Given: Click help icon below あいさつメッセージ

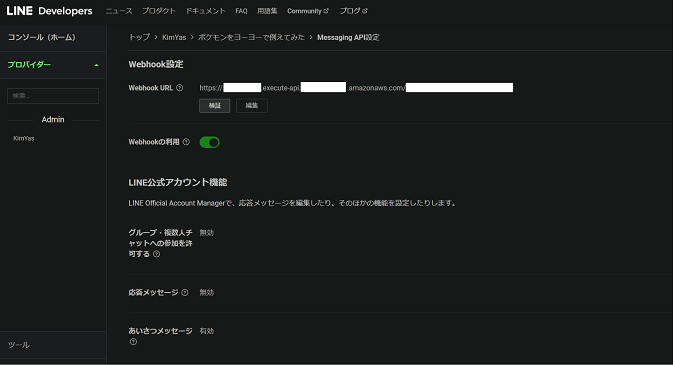Looking at the screenshot, I should (x=133, y=342).
